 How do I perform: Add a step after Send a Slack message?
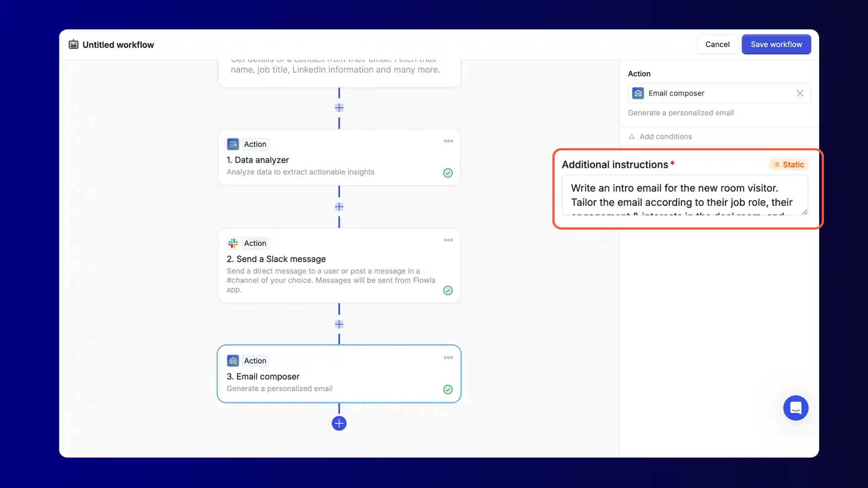point(339,324)
